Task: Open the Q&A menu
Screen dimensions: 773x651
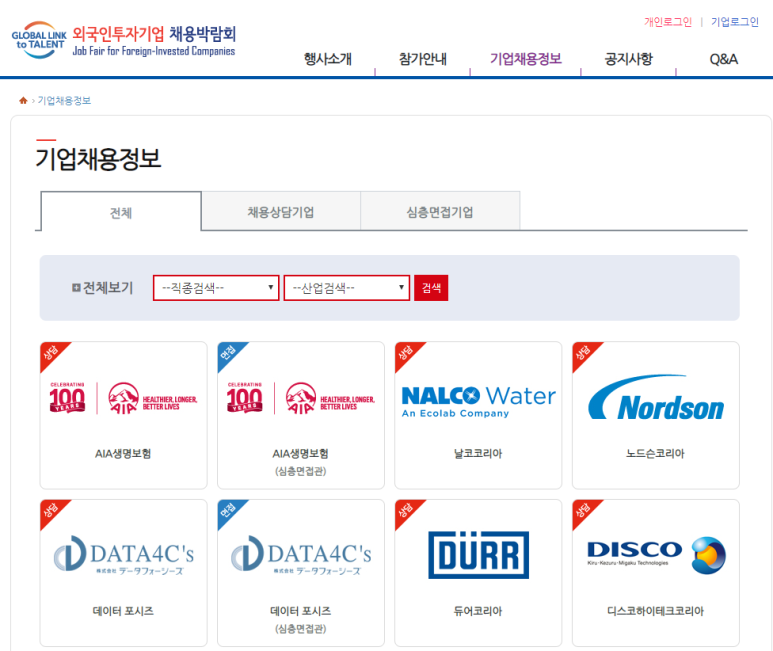Action: click(723, 60)
